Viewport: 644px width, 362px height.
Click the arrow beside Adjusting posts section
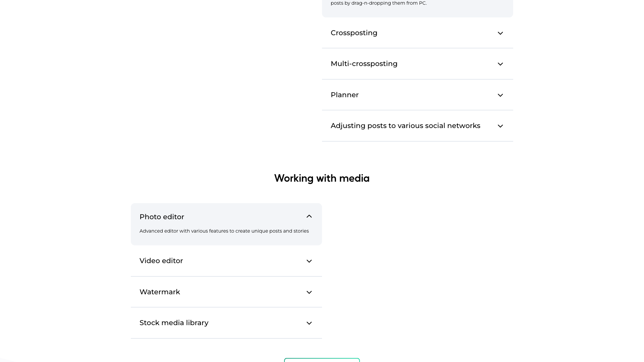pos(500,126)
